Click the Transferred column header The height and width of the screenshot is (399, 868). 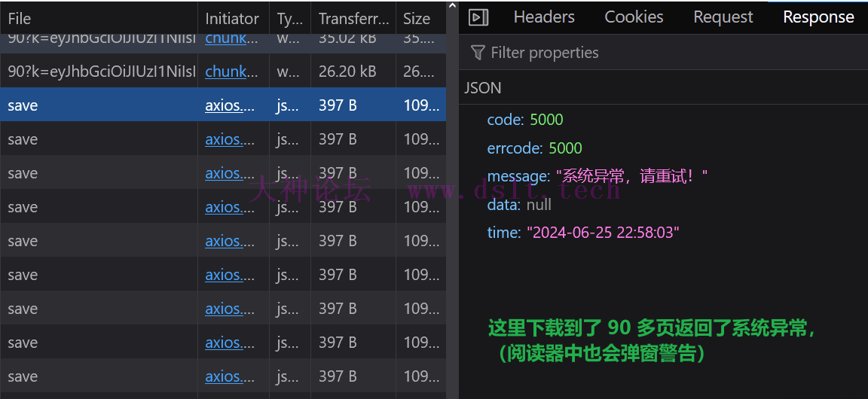pos(353,19)
